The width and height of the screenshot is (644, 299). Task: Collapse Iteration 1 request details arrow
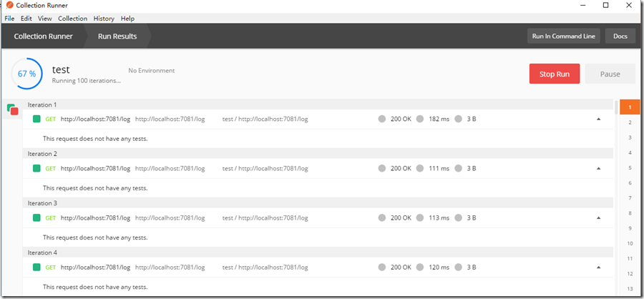pos(598,119)
